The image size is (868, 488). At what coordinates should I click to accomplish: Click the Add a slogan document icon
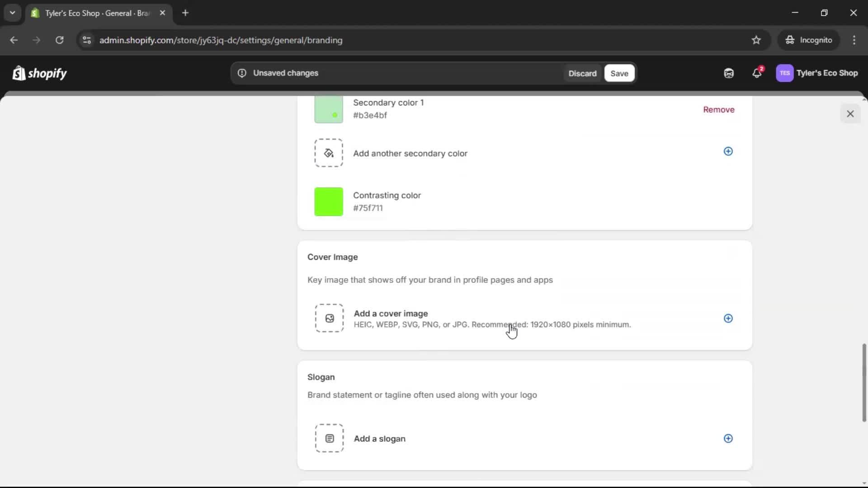click(x=329, y=438)
